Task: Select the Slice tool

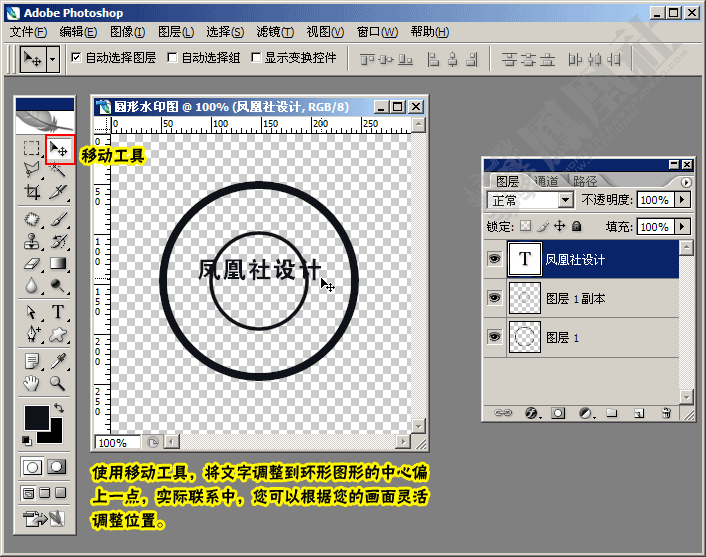Action: pyautogui.click(x=58, y=192)
